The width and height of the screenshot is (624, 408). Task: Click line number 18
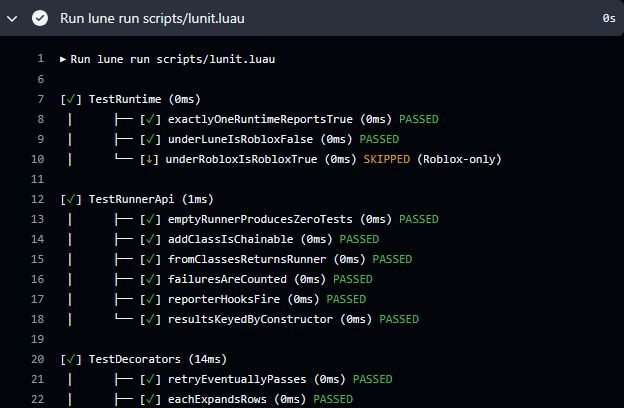37,319
